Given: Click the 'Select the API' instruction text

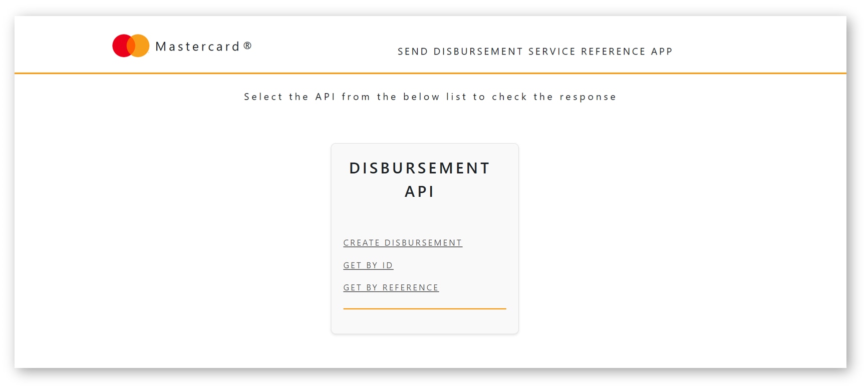Looking at the screenshot, I should 430,97.
